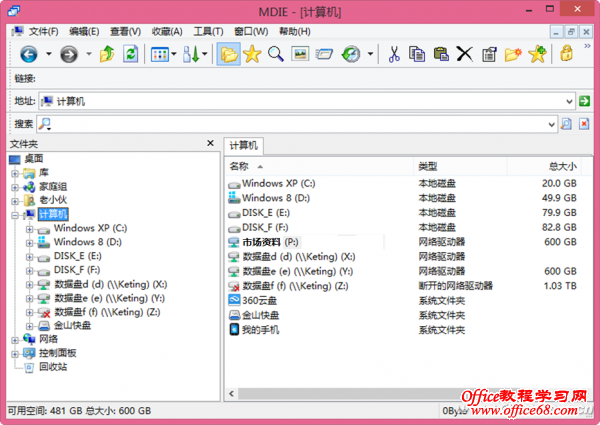
Task: Open Back button history dropdown
Action: [x=49, y=54]
